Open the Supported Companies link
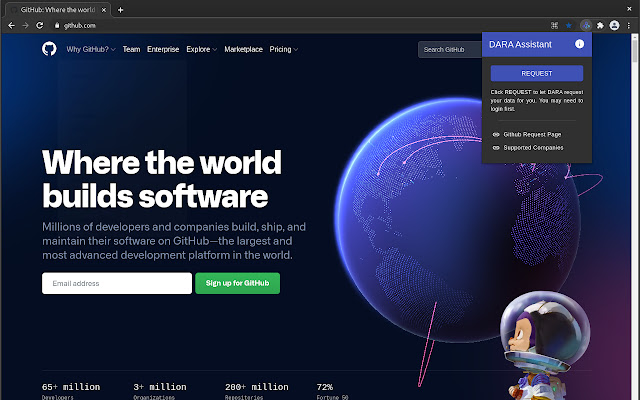Screen dimensions: 640x400 click(533, 148)
